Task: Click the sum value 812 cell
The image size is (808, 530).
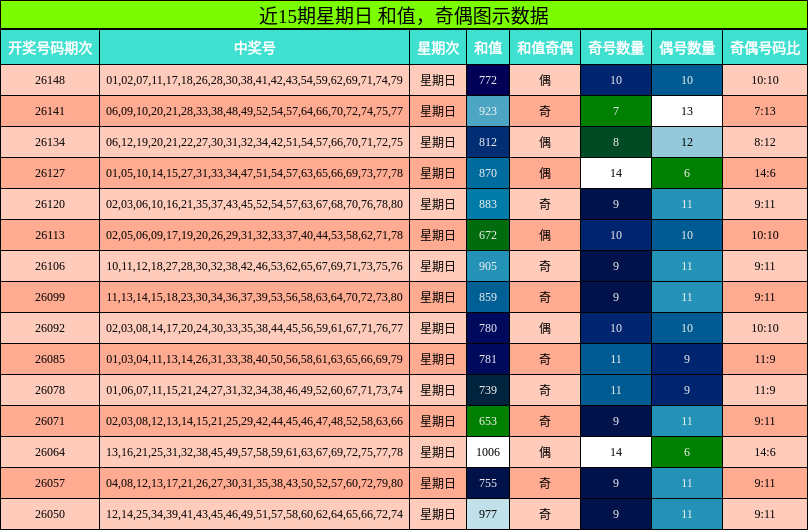Action: tap(488, 142)
